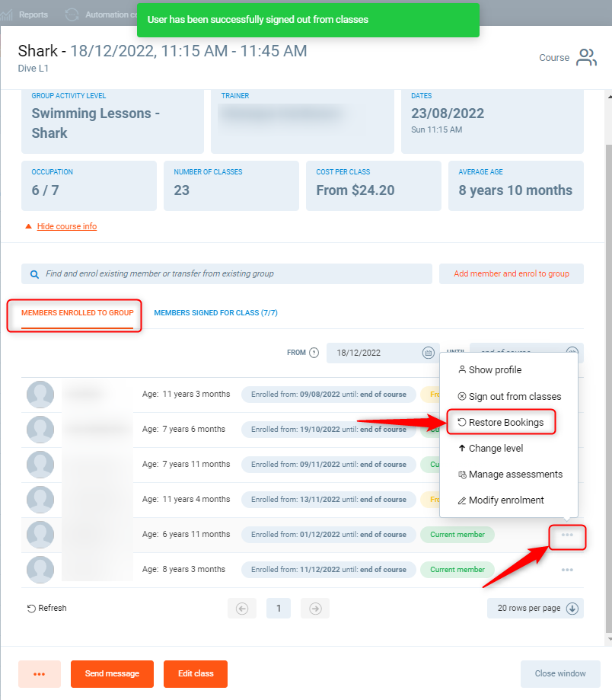
Task: Open the FROM date calendar icon
Action: [x=428, y=353]
